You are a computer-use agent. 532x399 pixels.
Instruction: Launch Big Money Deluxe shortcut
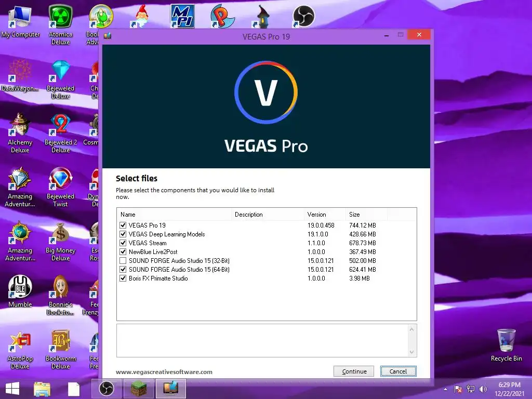pyautogui.click(x=60, y=241)
